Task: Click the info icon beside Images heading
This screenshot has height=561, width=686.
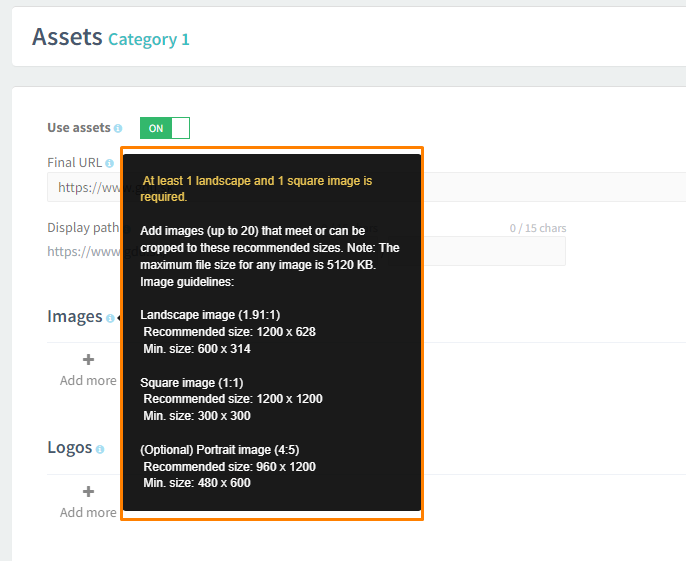Action: click(x=110, y=318)
